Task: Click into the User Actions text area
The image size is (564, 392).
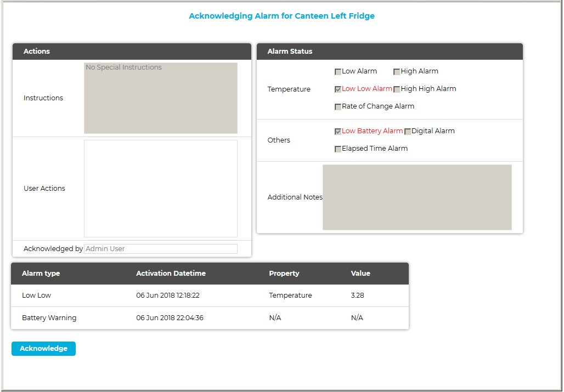Action: click(160, 188)
